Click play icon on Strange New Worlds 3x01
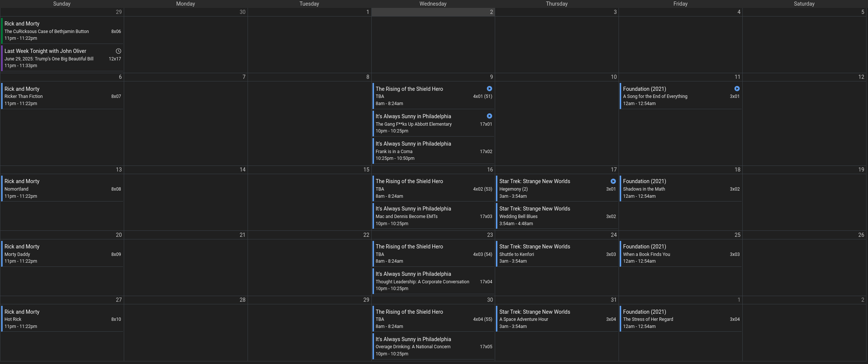The width and height of the screenshot is (868, 364). [613, 181]
